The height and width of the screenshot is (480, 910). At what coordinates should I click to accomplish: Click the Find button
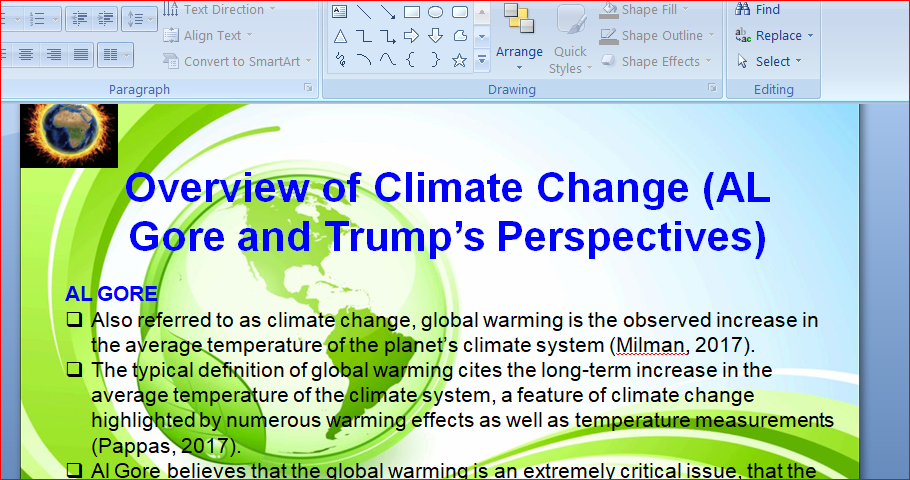coord(757,10)
